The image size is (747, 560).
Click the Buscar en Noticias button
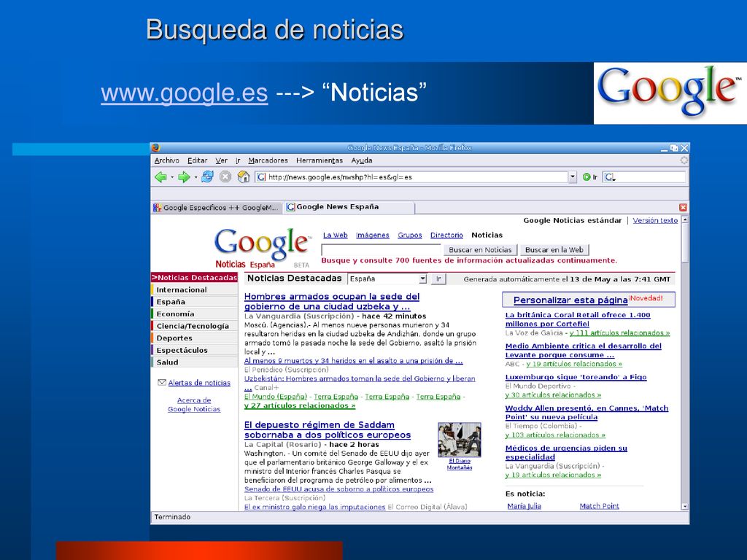[x=480, y=249]
